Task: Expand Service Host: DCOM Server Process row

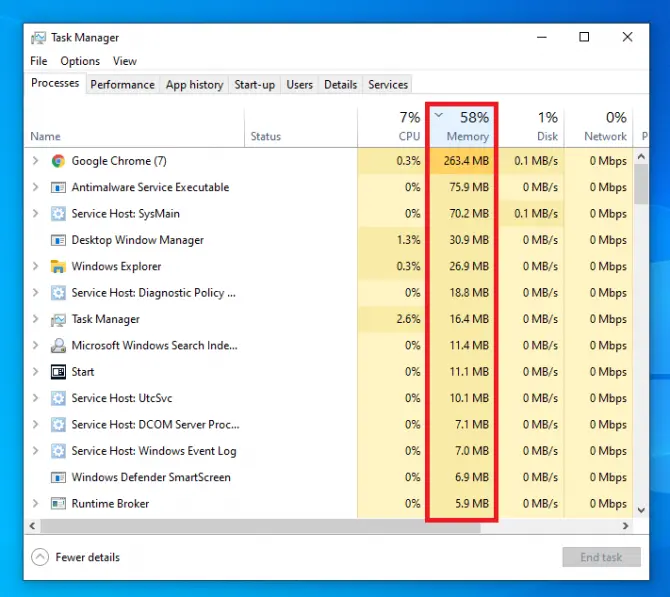Action: 35,424
